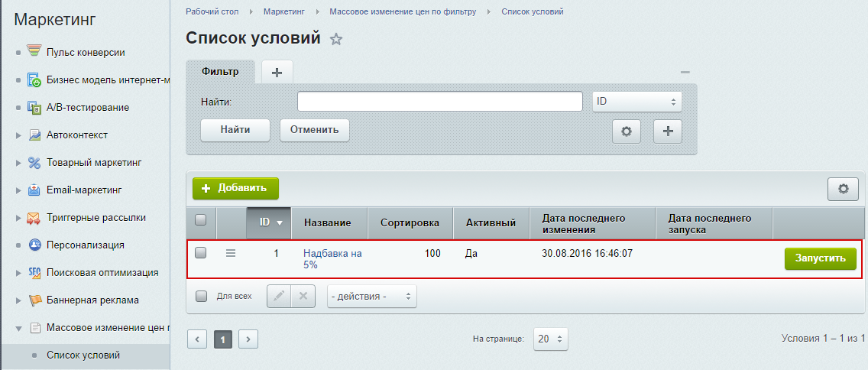Open the ID search field dropdown
The width and height of the screenshot is (868, 370).
tap(636, 102)
